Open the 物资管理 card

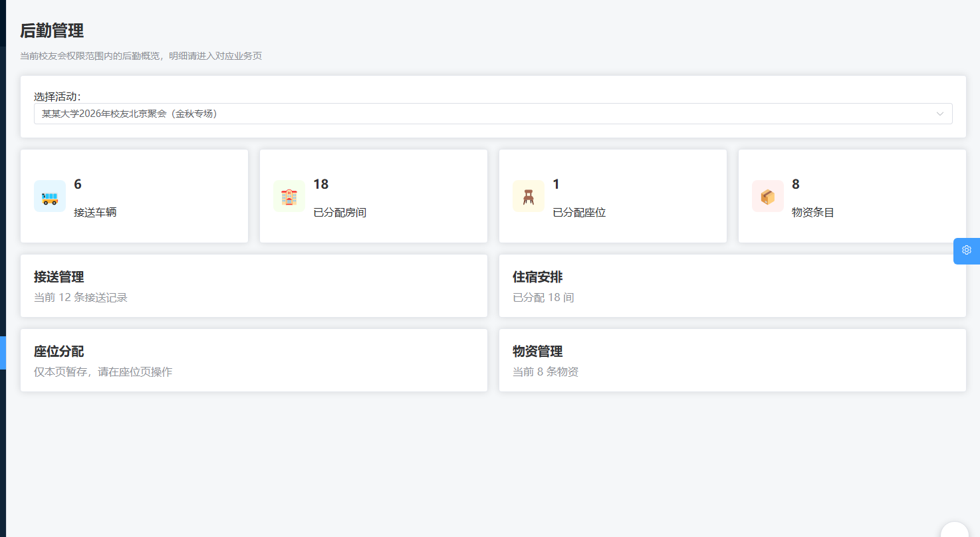[733, 360]
